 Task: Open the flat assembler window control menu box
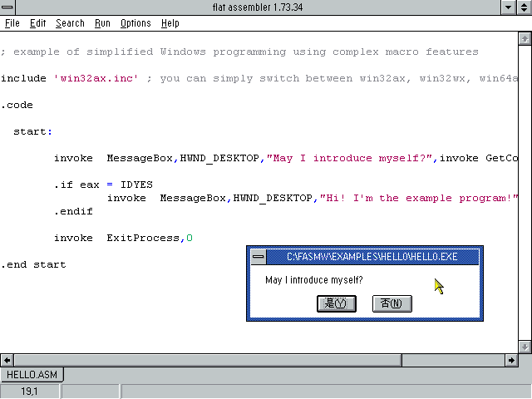(x=8, y=7)
